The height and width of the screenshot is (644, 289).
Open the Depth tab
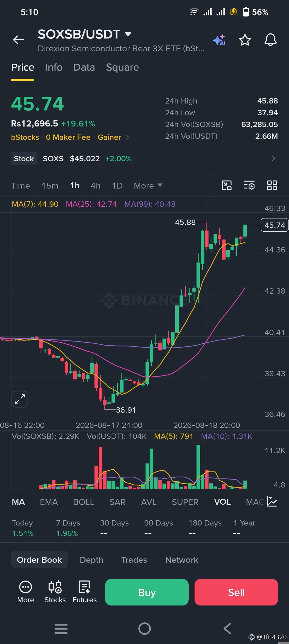pos(91,560)
